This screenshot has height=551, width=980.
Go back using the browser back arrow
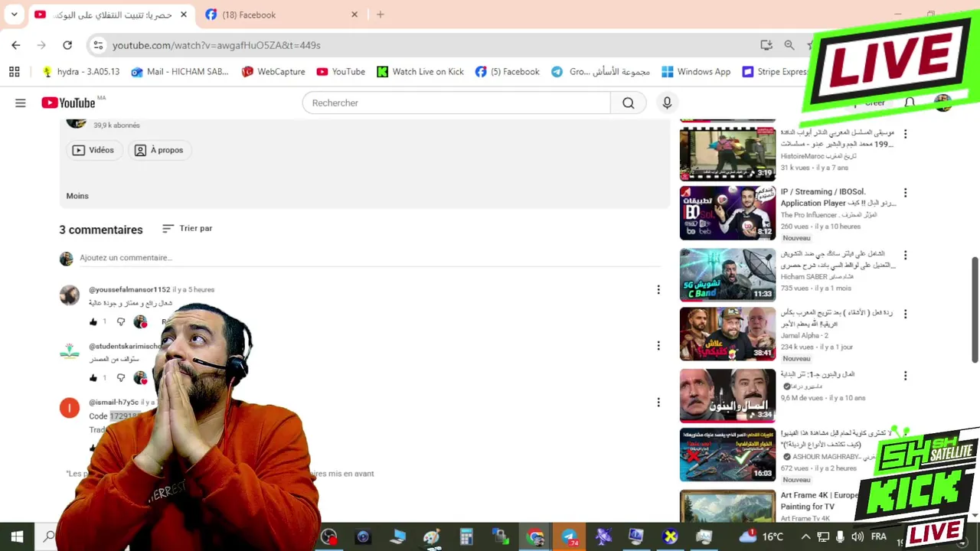pyautogui.click(x=16, y=45)
